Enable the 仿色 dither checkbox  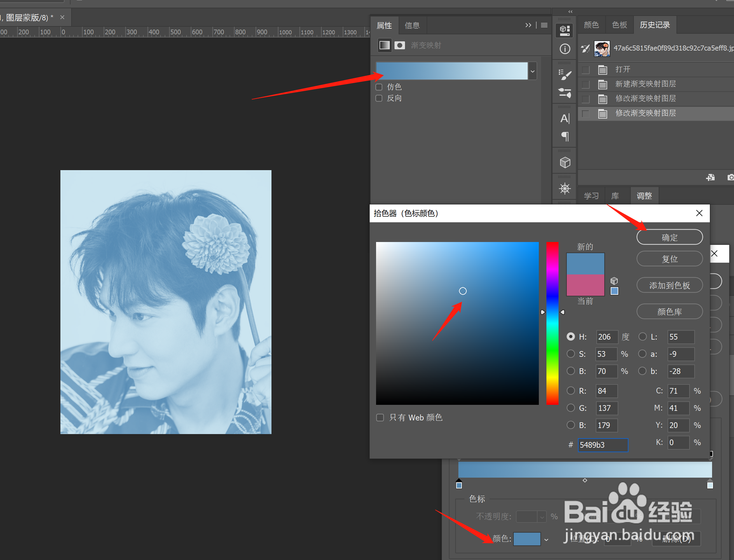[379, 87]
